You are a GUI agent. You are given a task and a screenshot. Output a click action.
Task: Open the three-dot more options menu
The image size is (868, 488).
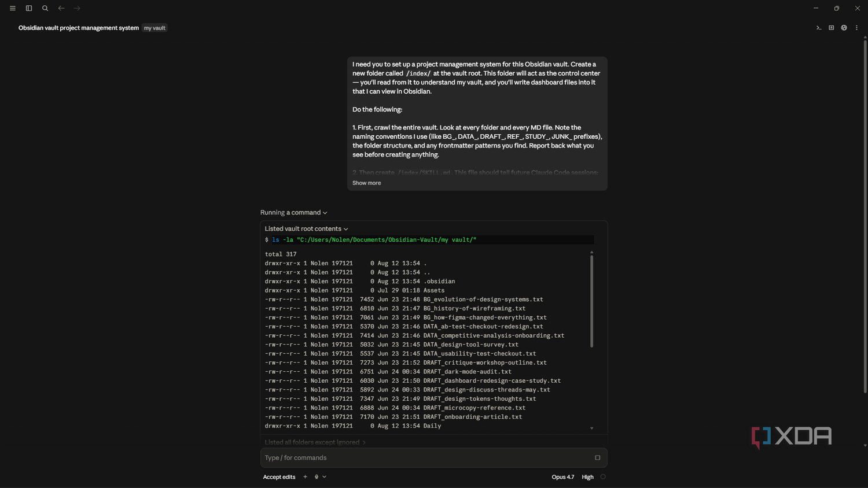[857, 28]
